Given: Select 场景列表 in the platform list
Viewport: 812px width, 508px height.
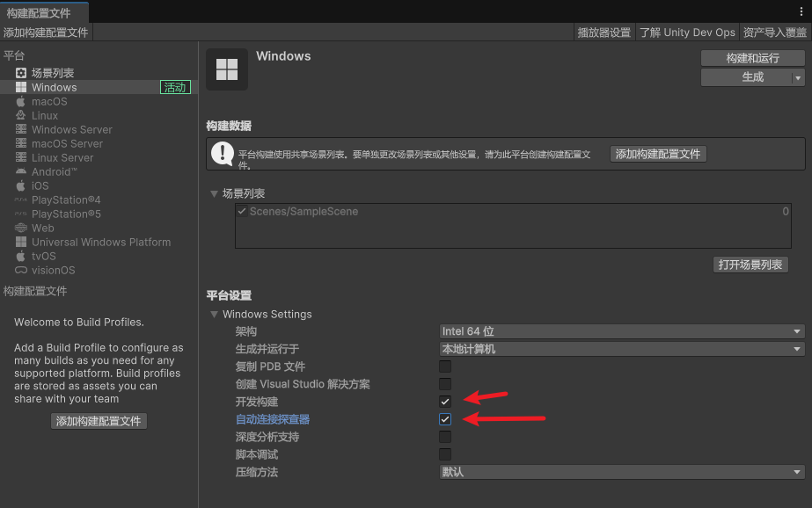Looking at the screenshot, I should coord(99,73).
